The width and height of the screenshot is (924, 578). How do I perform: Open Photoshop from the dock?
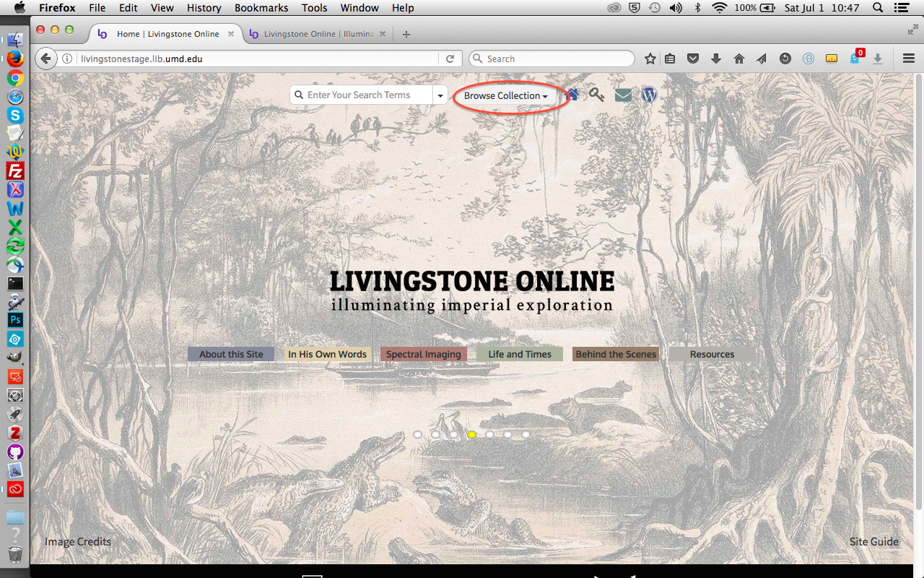[x=15, y=320]
